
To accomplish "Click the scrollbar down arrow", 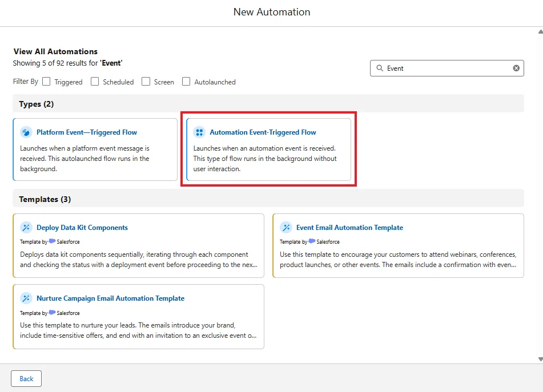I will [540, 359].
